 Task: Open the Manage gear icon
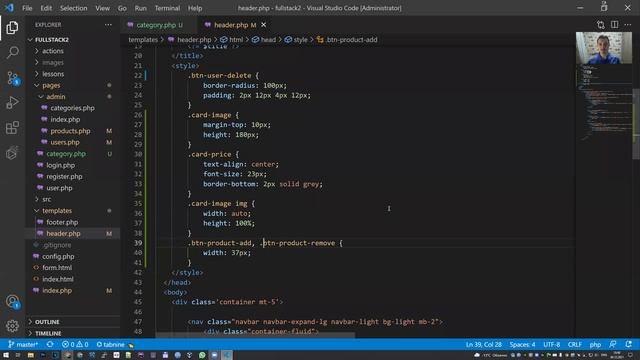(x=12, y=326)
